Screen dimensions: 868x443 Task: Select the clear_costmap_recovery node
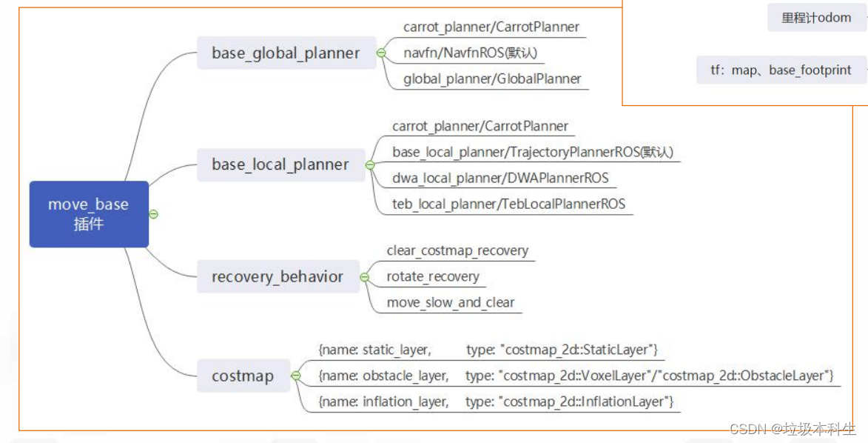pyautogui.click(x=457, y=250)
